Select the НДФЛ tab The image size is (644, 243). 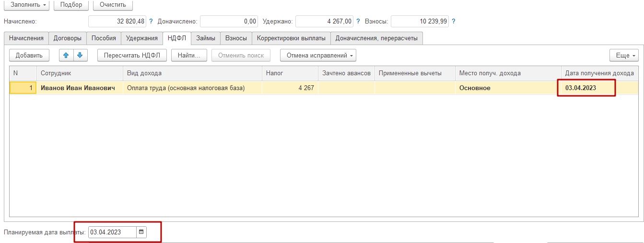point(176,38)
